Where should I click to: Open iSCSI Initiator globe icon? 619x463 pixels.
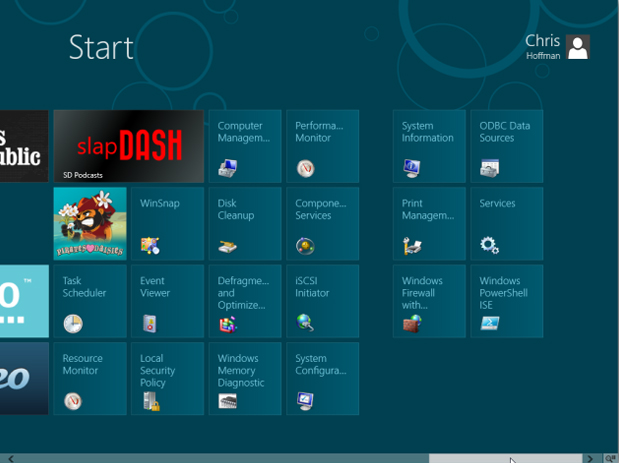(x=305, y=323)
